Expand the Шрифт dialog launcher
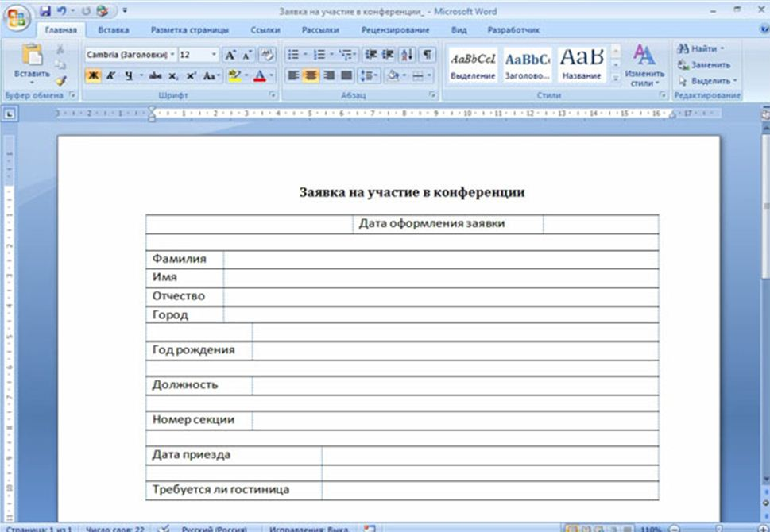Screen dimensions: 770x532 click(273, 95)
